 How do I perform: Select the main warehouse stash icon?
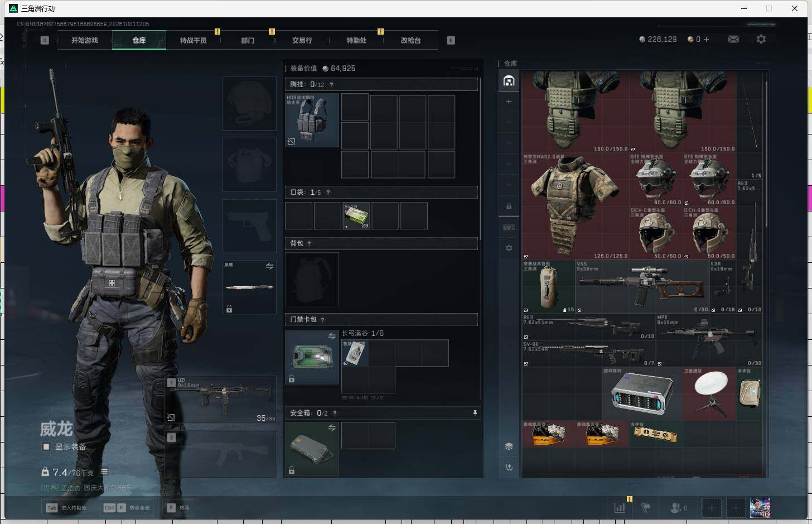coord(509,81)
